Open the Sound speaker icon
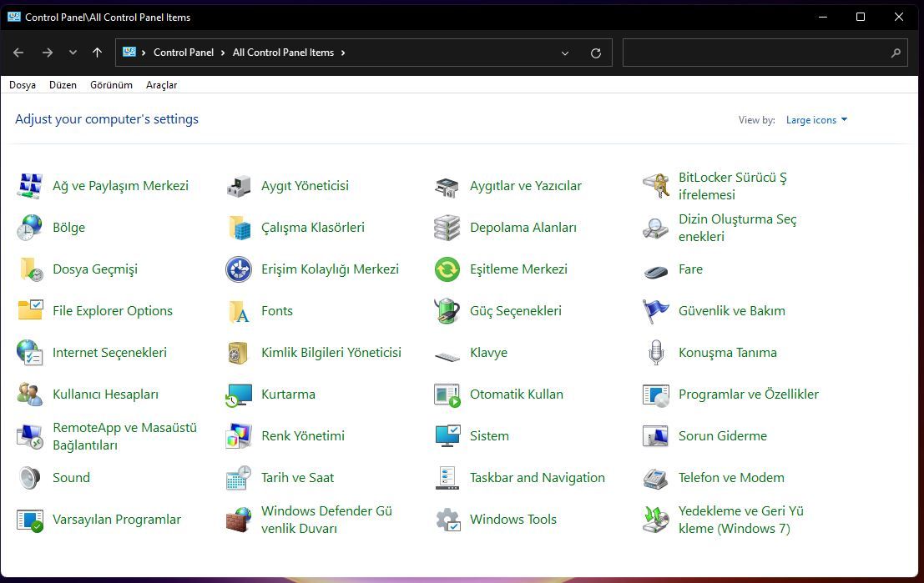The height and width of the screenshot is (583, 924). [x=30, y=478]
